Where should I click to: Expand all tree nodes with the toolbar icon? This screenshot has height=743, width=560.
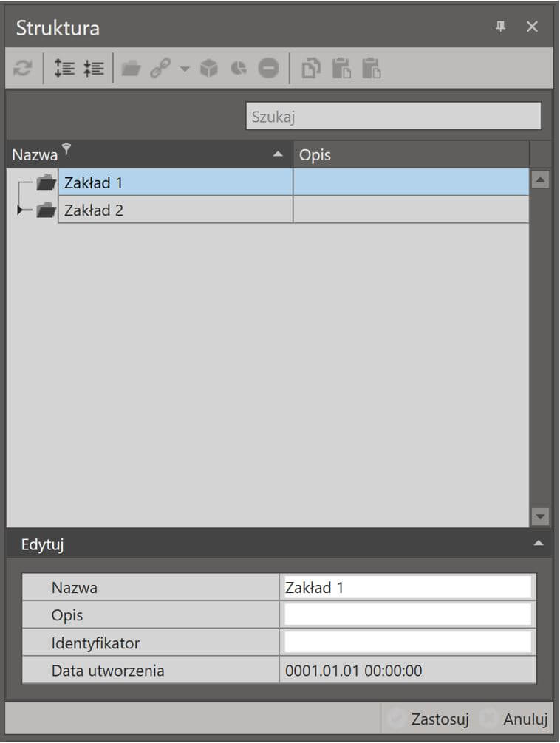pyautogui.click(x=64, y=69)
